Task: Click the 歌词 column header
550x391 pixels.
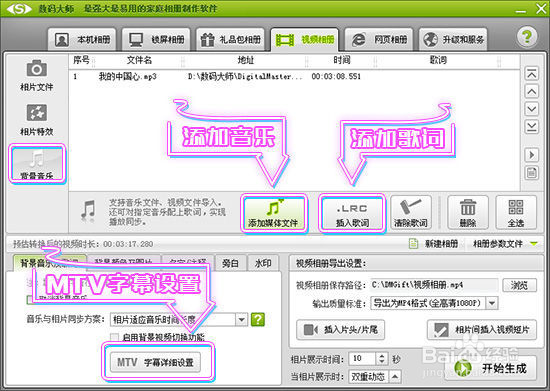Action: [x=438, y=60]
